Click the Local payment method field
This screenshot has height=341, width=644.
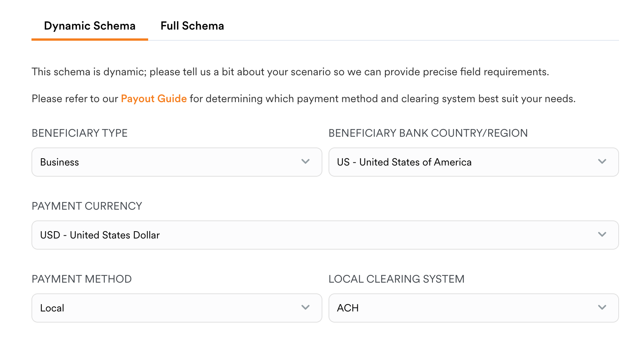[x=177, y=308]
